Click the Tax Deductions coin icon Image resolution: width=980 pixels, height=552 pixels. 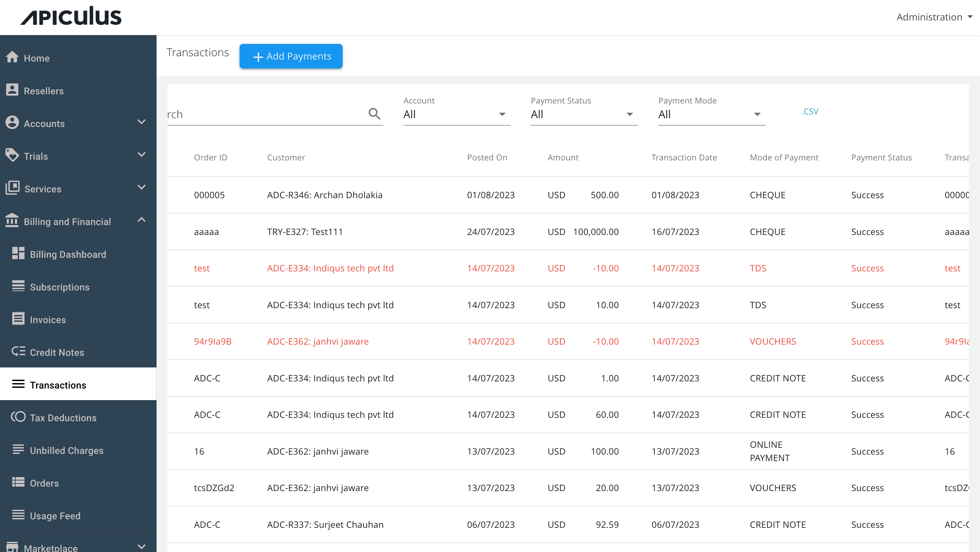18,417
